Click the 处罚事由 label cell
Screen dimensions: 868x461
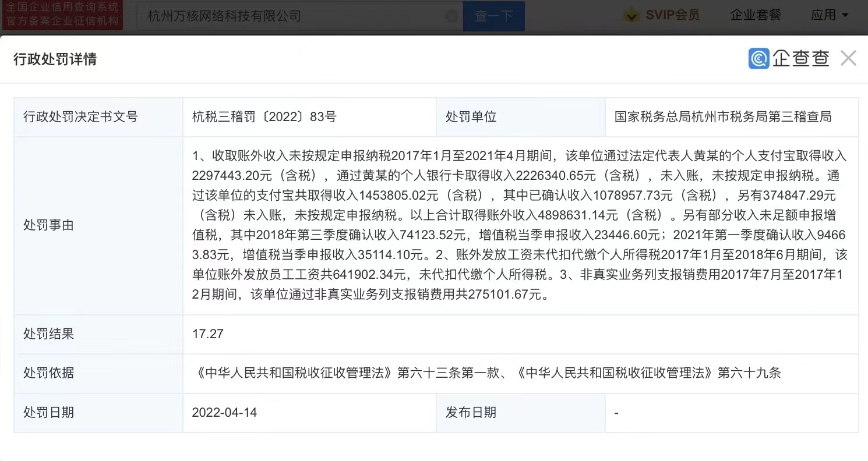click(98, 226)
